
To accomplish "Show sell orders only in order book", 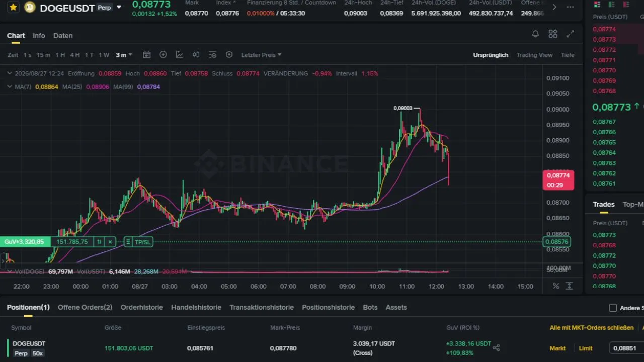I will [x=625, y=5].
